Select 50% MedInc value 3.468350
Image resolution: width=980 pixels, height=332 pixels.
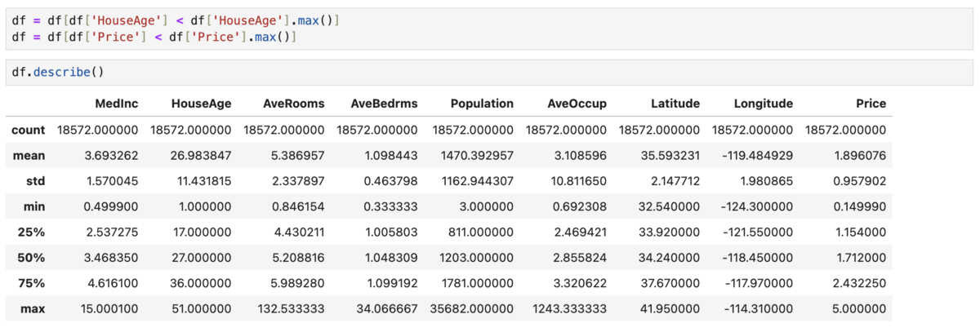point(111,259)
